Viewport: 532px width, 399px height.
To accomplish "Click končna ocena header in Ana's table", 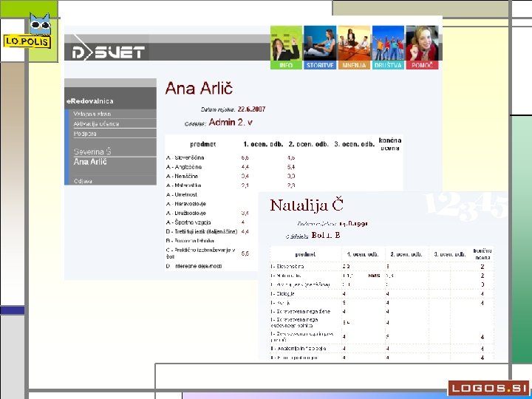I will (390, 144).
